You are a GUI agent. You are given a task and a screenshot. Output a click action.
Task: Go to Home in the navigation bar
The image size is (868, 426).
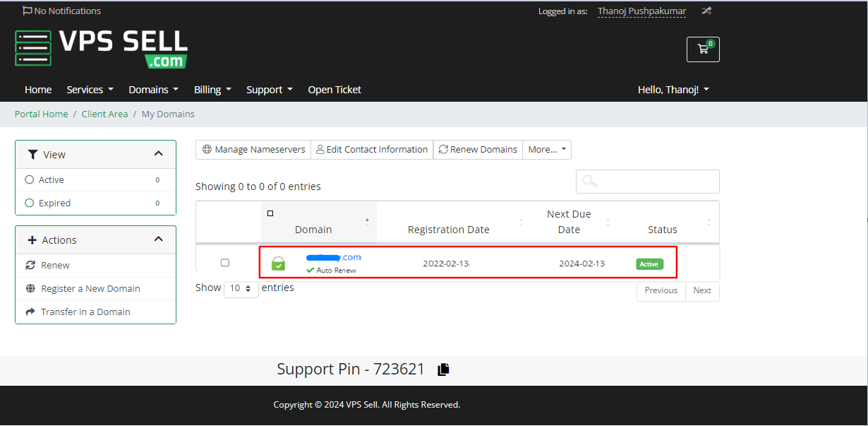(38, 90)
